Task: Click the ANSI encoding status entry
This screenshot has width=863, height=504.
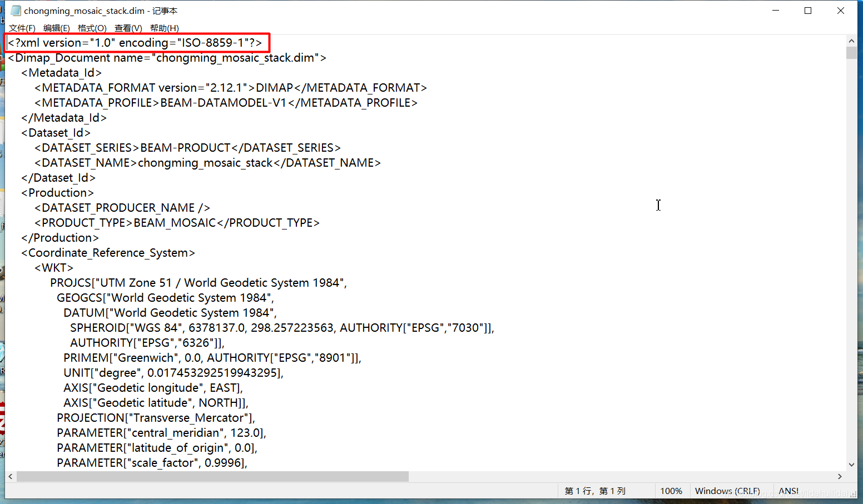Action: (x=788, y=491)
